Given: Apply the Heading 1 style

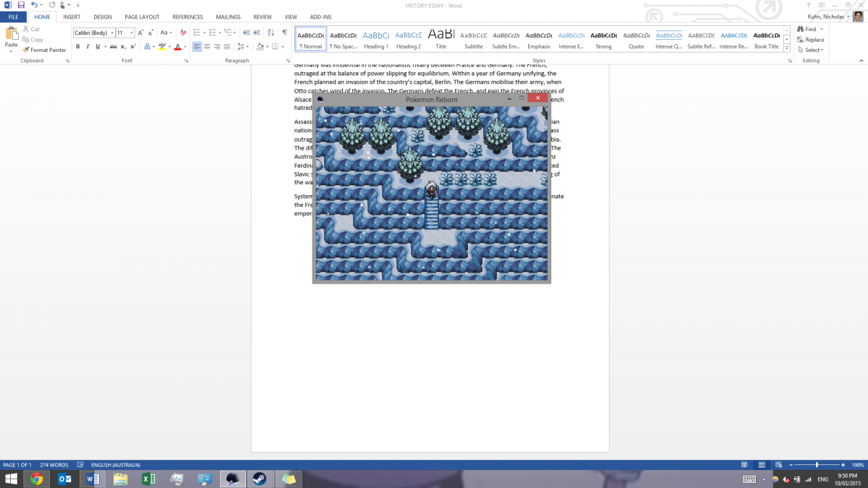Looking at the screenshot, I should point(375,39).
